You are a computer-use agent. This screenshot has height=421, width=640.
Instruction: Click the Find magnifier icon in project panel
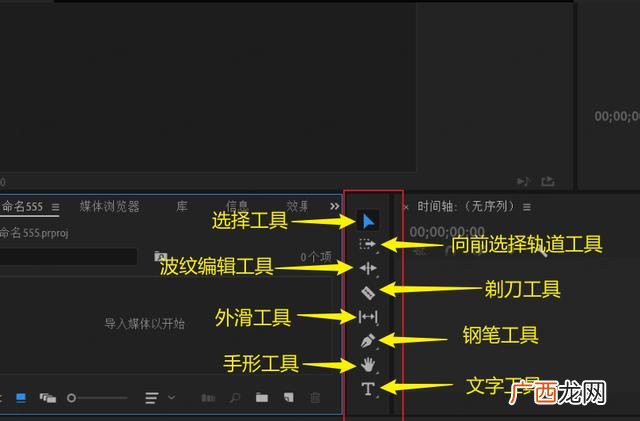pos(235,397)
